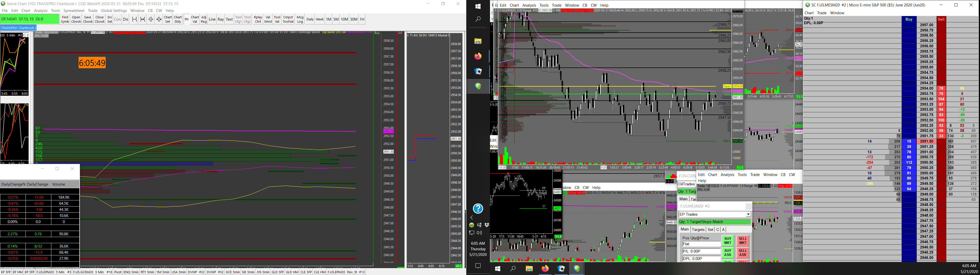The height and width of the screenshot is (275, 980).
Task: Open Firefox from the Windows taskbar
Action: [x=545, y=269]
